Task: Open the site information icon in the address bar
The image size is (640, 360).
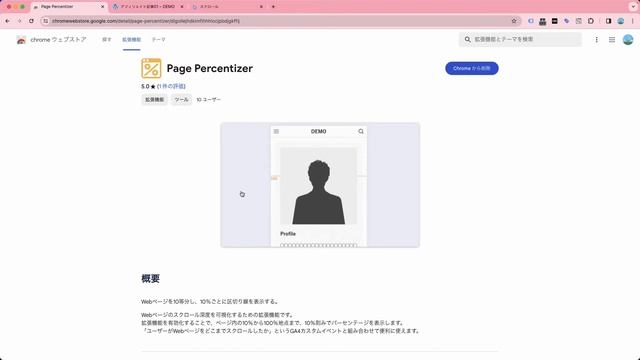Action: [46, 21]
